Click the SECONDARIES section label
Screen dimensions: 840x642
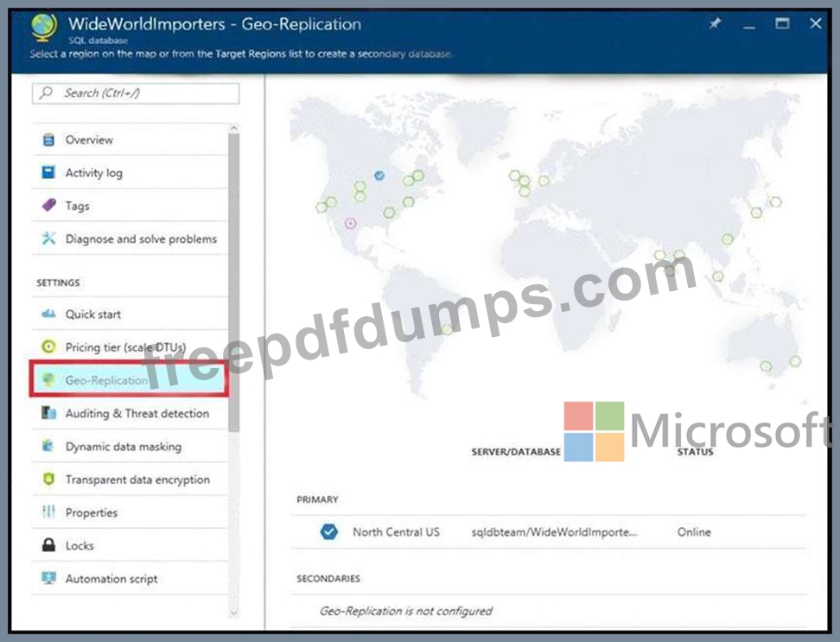(x=328, y=578)
